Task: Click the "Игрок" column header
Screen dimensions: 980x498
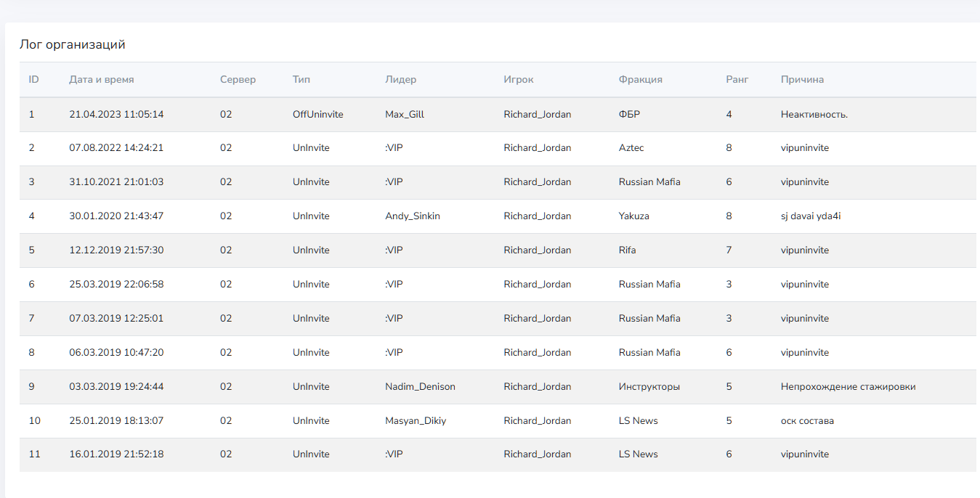Action: coord(519,80)
